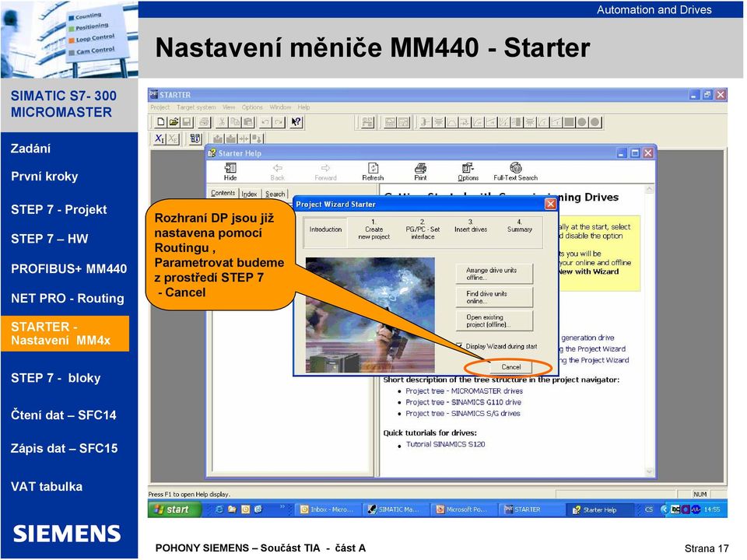Open the Help menu in STARTER
The width and height of the screenshot is (747, 560).
(x=303, y=107)
